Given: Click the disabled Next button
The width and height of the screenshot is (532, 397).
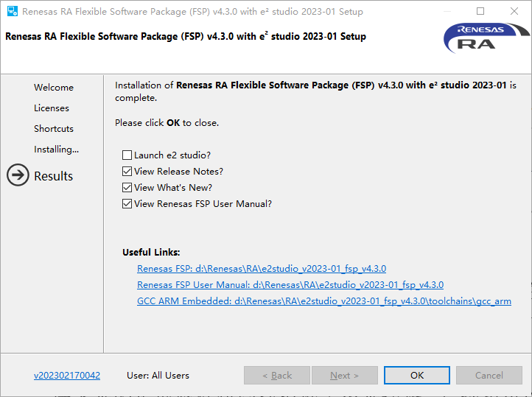Looking at the screenshot, I should [345, 376].
